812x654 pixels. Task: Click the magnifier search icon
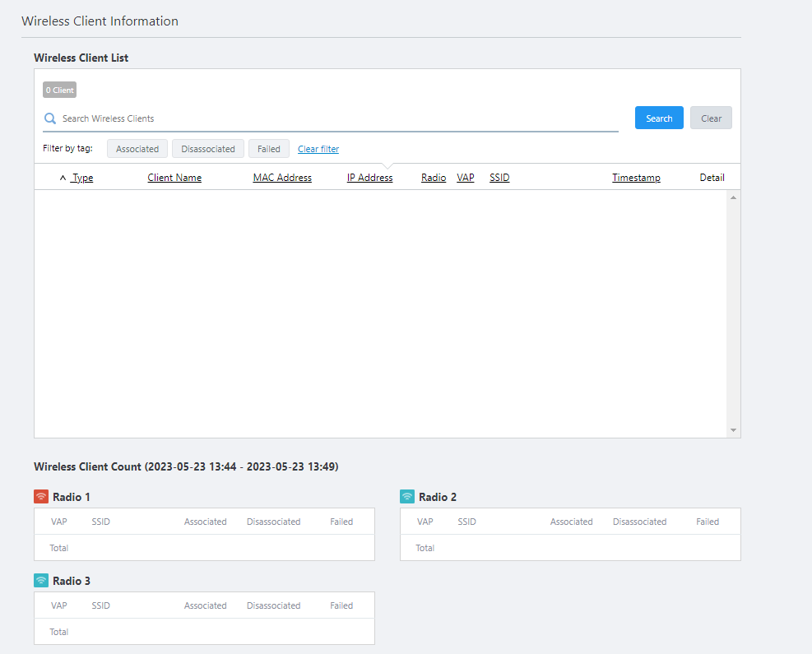[50, 118]
